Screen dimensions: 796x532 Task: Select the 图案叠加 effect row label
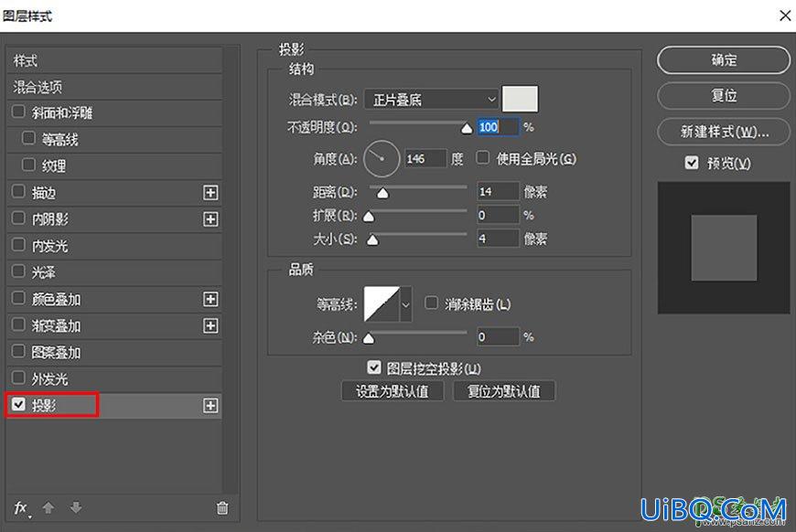pos(57,353)
